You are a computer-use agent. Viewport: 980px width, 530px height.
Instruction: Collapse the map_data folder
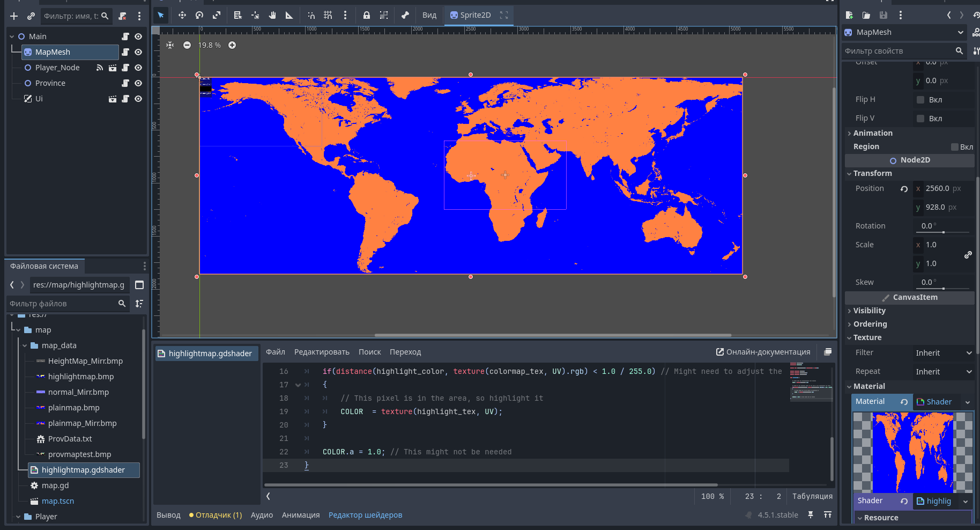25,345
